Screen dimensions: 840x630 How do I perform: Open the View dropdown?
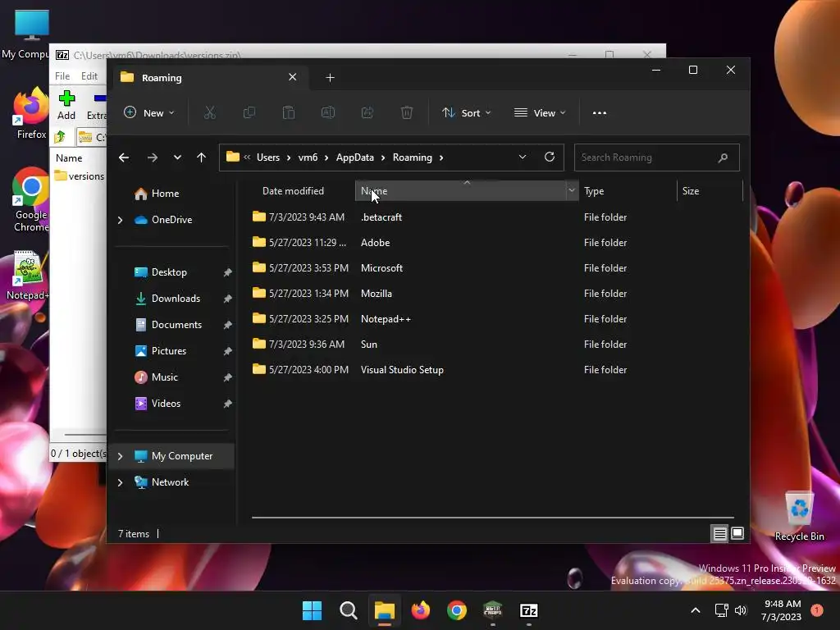coord(540,113)
